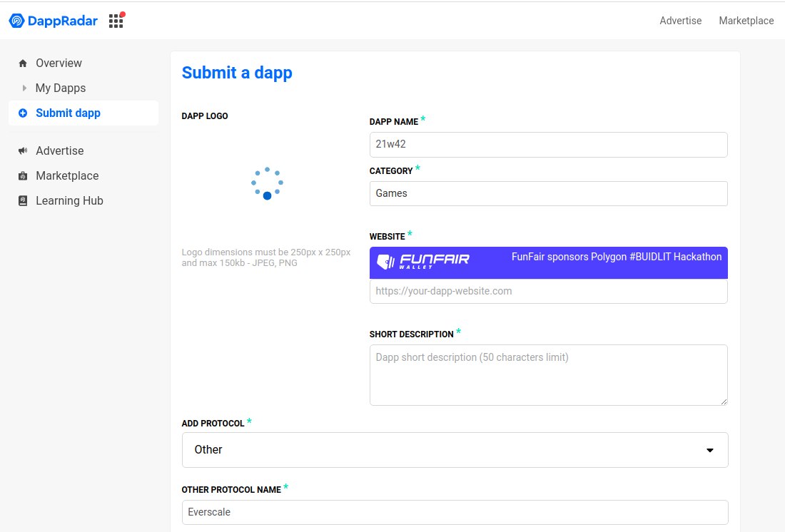Click Advertise link in top navigation
The height and width of the screenshot is (532, 785).
(x=680, y=21)
